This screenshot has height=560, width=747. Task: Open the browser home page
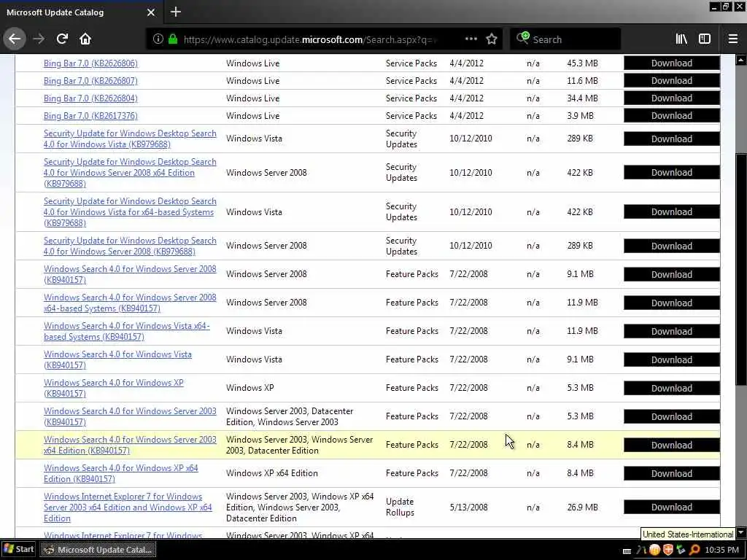point(85,39)
